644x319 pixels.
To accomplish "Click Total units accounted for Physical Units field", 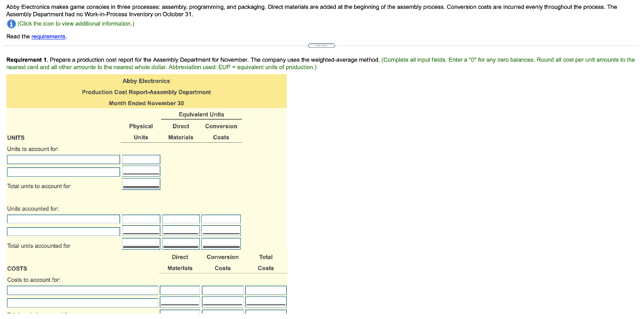I will [x=141, y=243].
